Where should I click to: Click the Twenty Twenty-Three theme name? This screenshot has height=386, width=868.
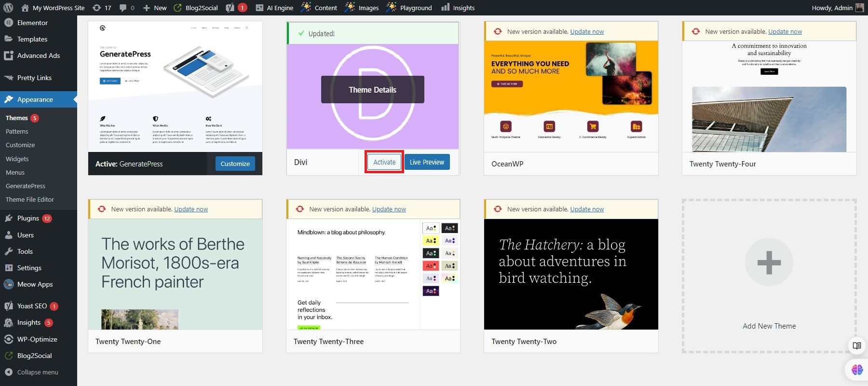(329, 341)
